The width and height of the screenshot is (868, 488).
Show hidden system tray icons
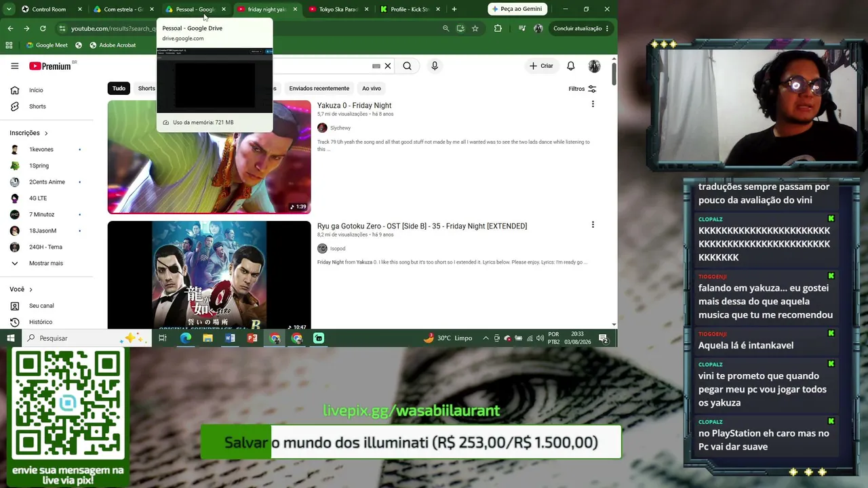tap(486, 338)
